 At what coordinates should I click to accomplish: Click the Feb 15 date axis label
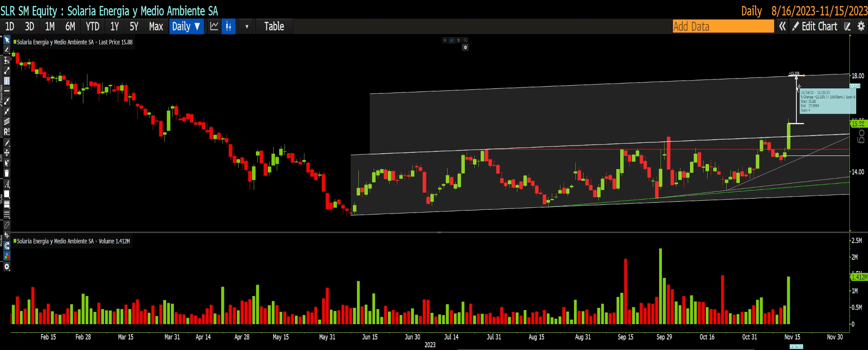pos(48,337)
